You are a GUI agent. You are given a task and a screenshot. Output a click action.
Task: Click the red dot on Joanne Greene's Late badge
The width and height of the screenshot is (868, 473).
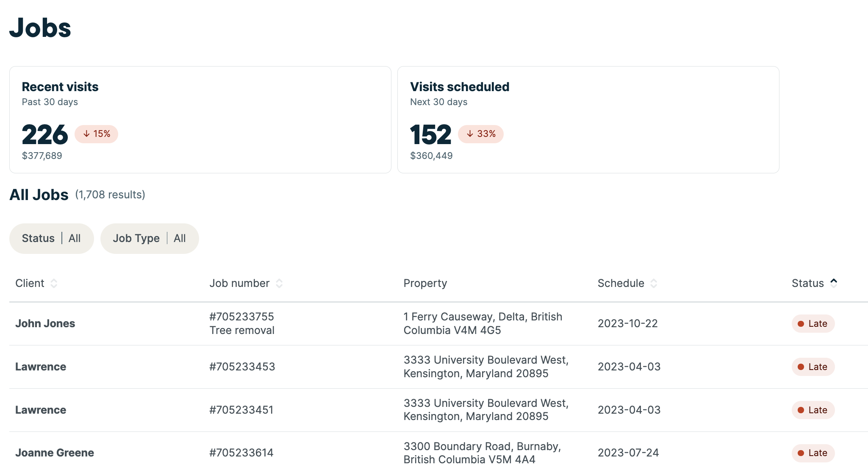(801, 453)
